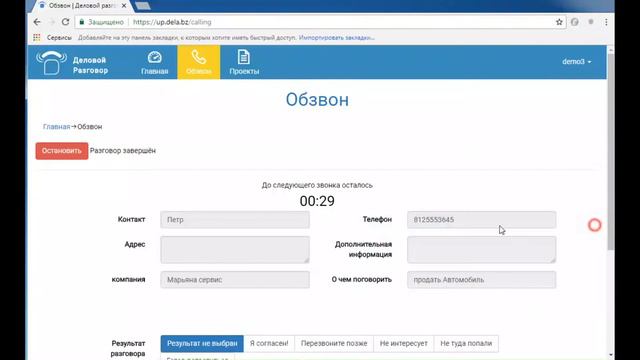This screenshot has height=360, width=640.
Task: Open Обзвон phone icon tab
Action: pos(199,62)
